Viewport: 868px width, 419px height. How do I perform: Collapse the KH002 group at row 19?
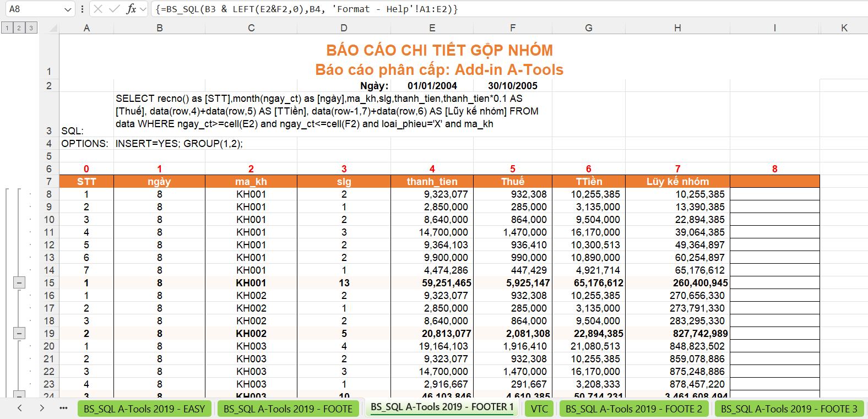pos(19,334)
